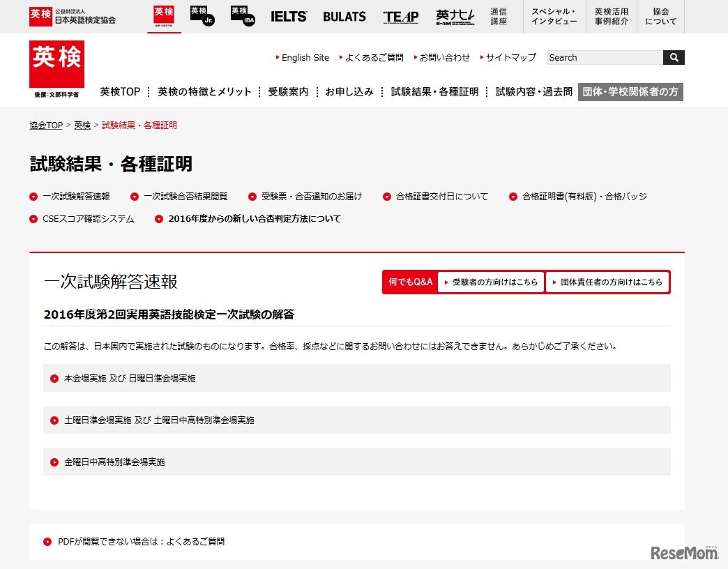Open the 英検Jr. site icon

pos(202,16)
